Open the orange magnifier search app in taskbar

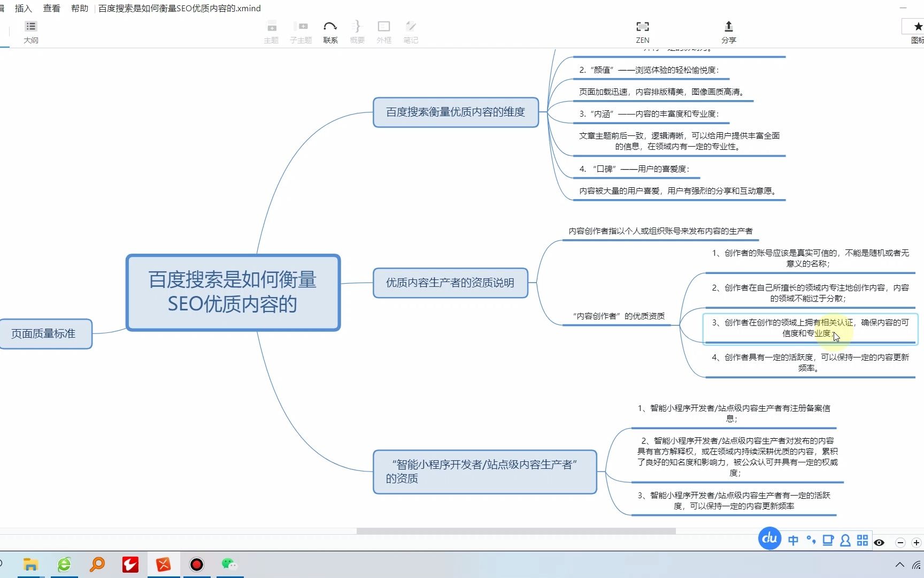[97, 565]
